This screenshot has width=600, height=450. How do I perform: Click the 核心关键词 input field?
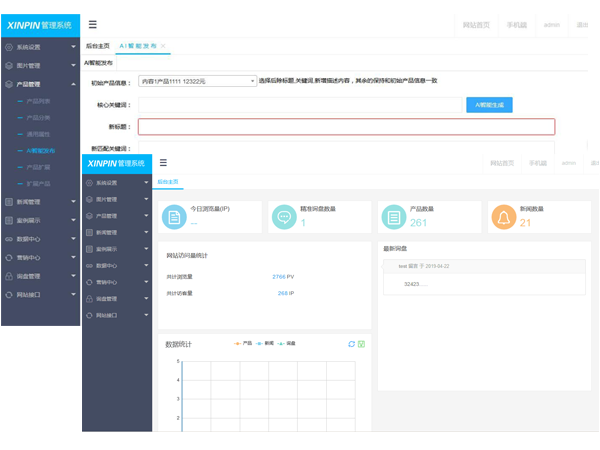click(x=300, y=104)
